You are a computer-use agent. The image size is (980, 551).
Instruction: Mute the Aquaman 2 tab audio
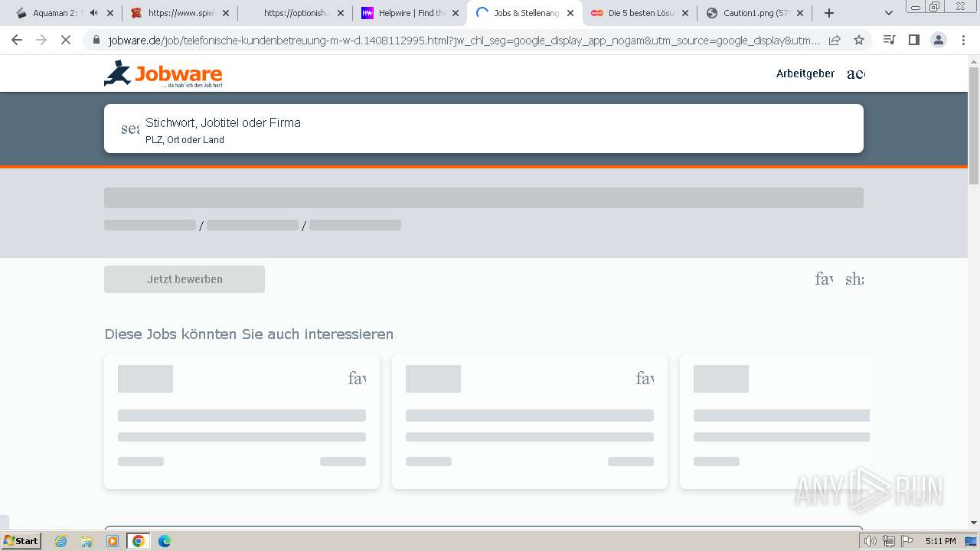coord(93,13)
